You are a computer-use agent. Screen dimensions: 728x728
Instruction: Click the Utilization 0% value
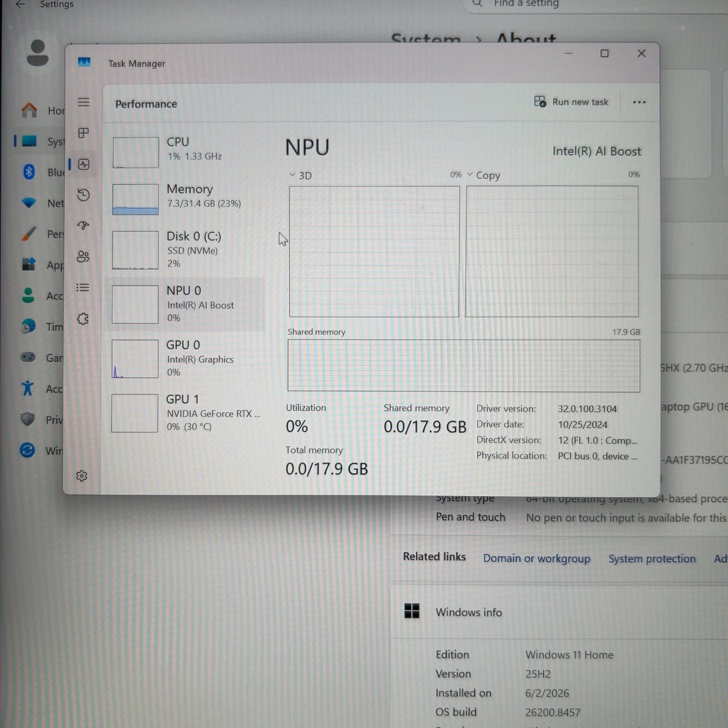pyautogui.click(x=297, y=427)
